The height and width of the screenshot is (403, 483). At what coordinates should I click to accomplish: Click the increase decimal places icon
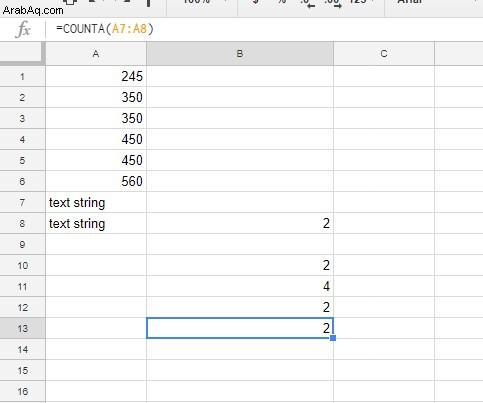pyautogui.click(x=333, y=3)
